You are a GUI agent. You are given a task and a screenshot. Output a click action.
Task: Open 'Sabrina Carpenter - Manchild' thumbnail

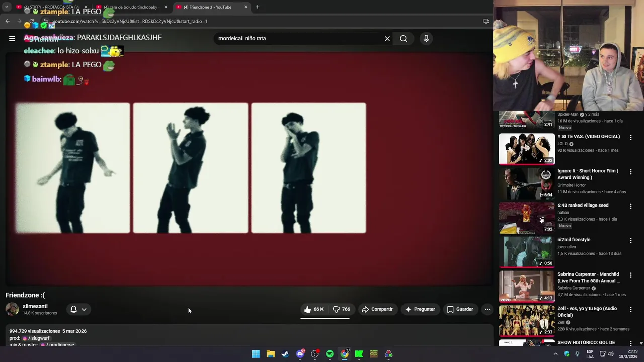[x=527, y=286]
